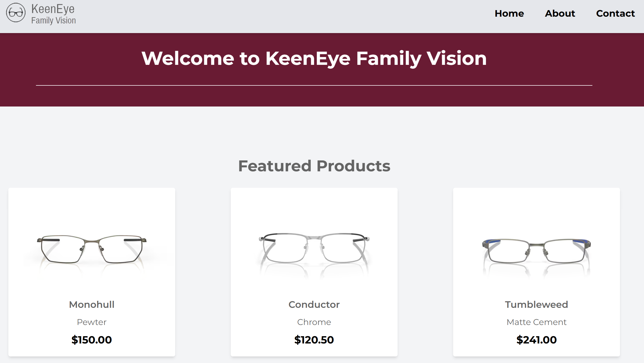Screen dimensions: 644x363
Task: Click the Chrome color label
Action: (x=314, y=322)
